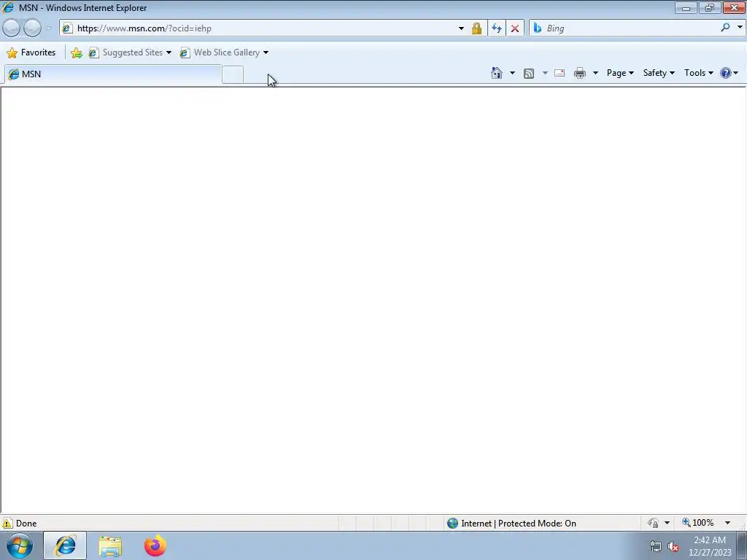Go forward using the Forward arrow button
Screen dimensions: 747x560
(32, 28)
